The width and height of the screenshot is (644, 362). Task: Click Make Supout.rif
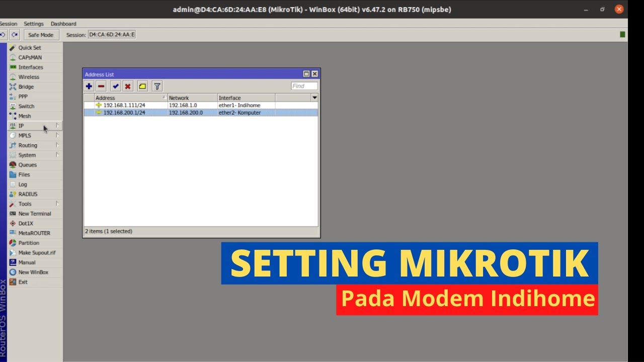pyautogui.click(x=35, y=253)
